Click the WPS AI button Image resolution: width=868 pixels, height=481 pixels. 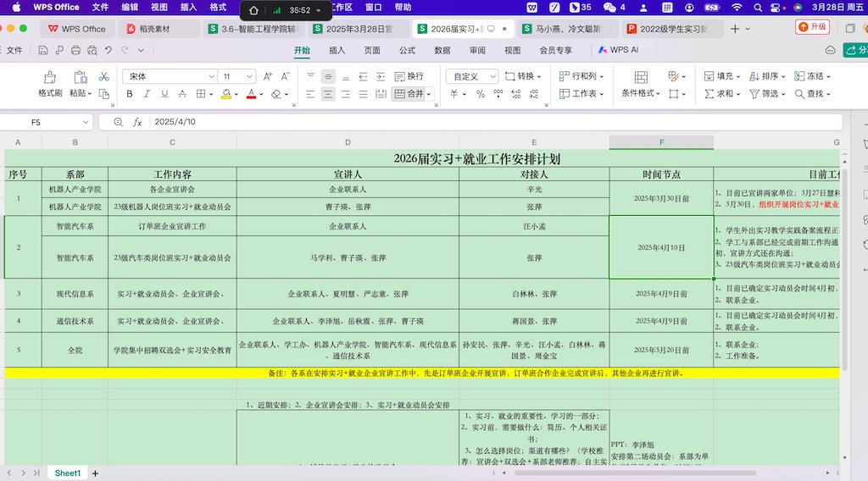click(x=618, y=50)
